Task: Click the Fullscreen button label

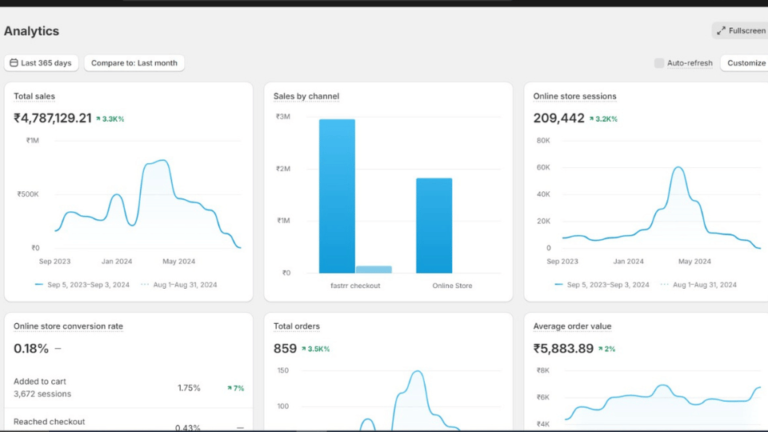Action: pyautogui.click(x=746, y=31)
